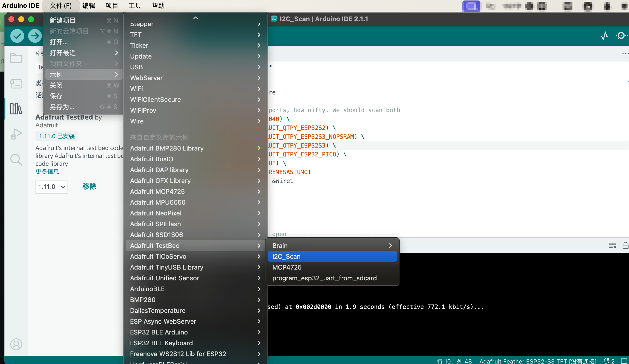Open the 项目 menu
This screenshot has width=629, height=364.
tap(112, 6)
